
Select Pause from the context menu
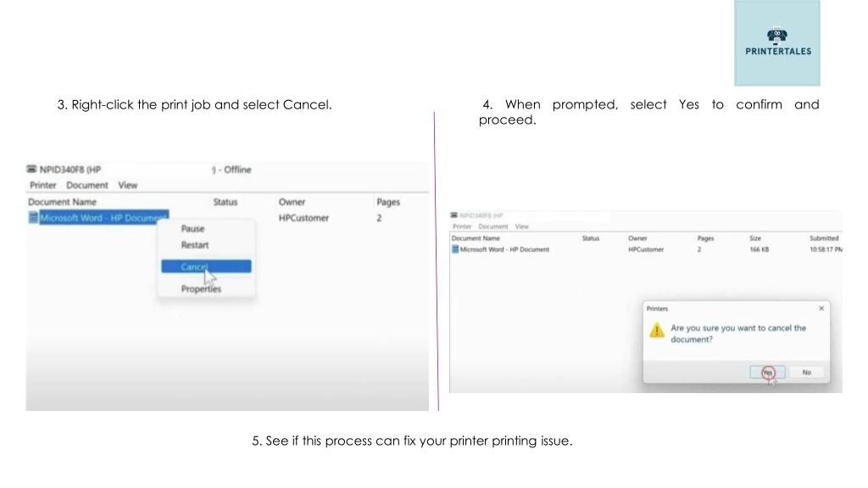[x=192, y=229]
